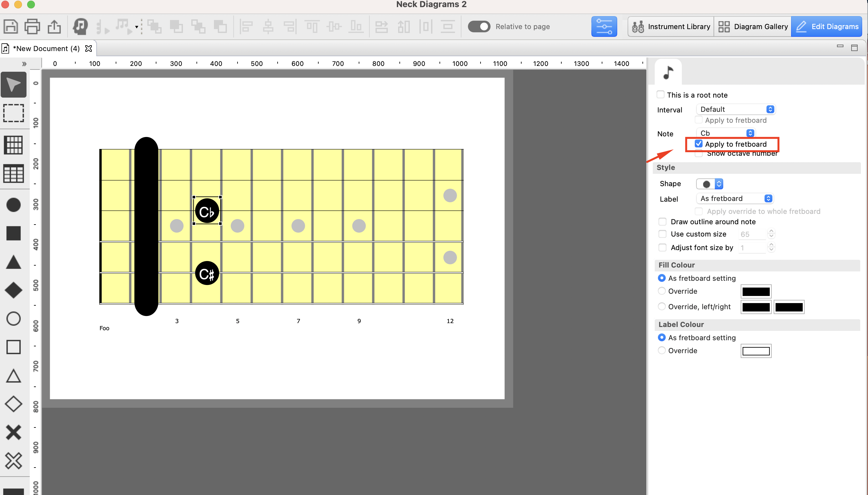
Task: Select the filled square note tool
Action: tap(14, 234)
